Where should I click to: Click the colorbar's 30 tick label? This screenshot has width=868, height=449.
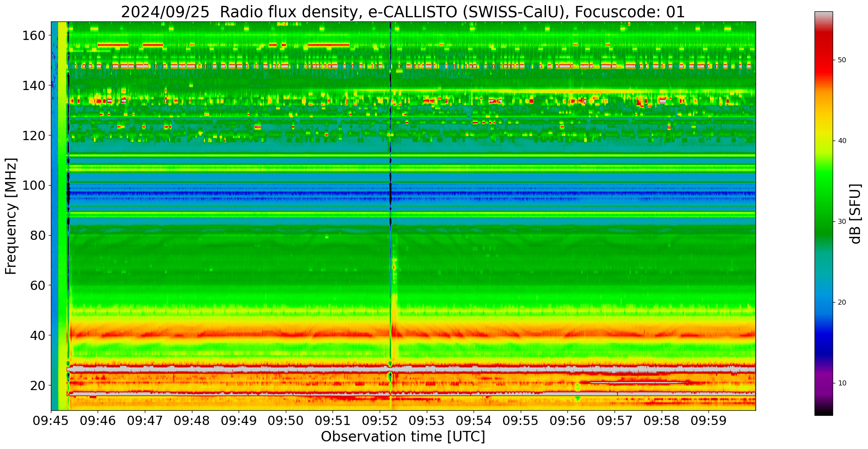(x=842, y=222)
